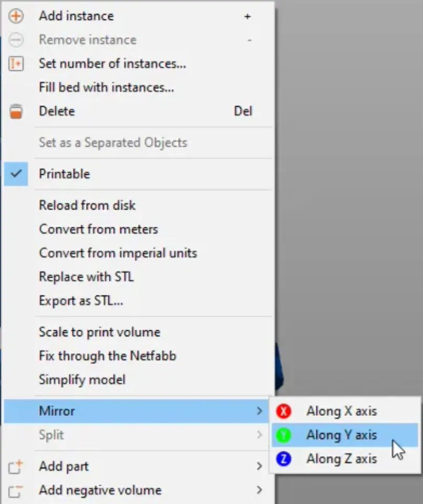The height and width of the screenshot is (504, 423).
Task: Expand the Add negative volume submenu arrow
Action: click(259, 490)
